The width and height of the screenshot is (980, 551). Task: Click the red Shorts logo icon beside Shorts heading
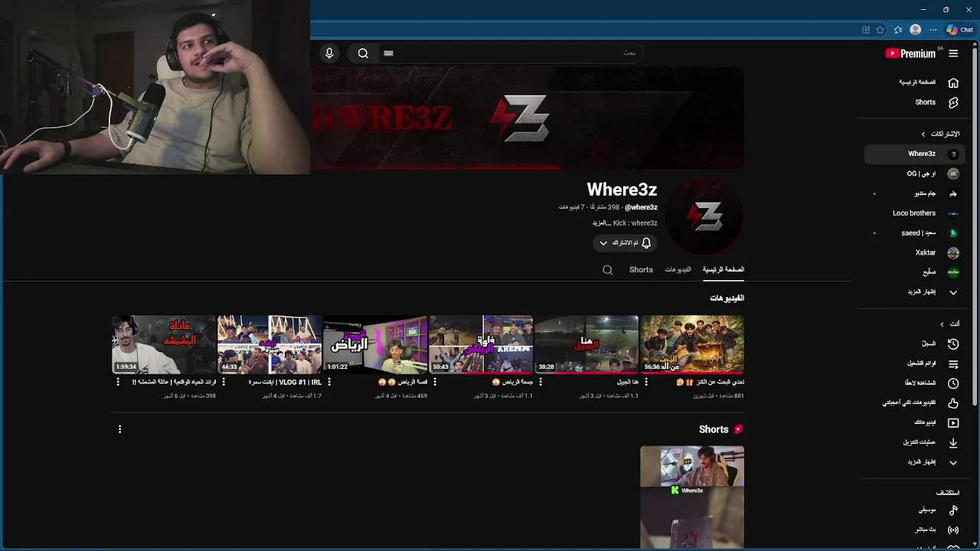(738, 429)
